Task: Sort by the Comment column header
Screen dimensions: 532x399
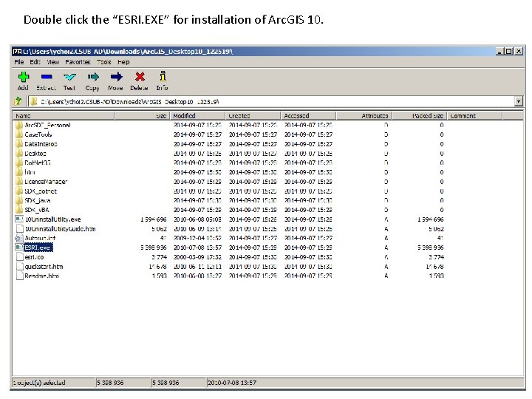Action: pyautogui.click(x=474, y=116)
